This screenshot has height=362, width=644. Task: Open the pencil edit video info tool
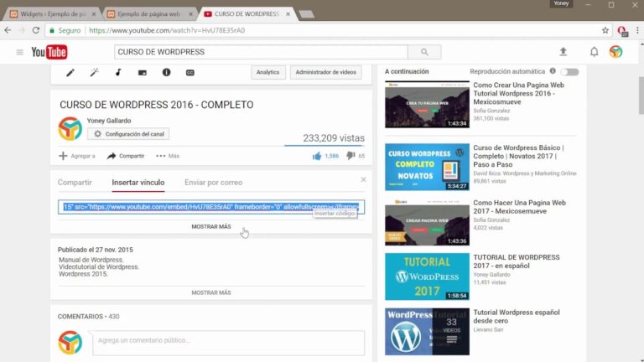[x=70, y=73]
